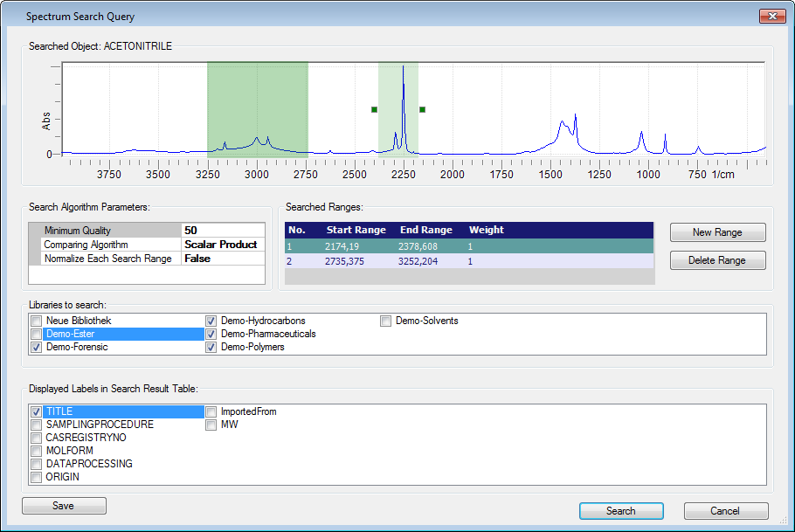Image resolution: width=795 pixels, height=532 pixels.
Task: Uncheck the TITLE label checkbox
Action: tap(36, 411)
